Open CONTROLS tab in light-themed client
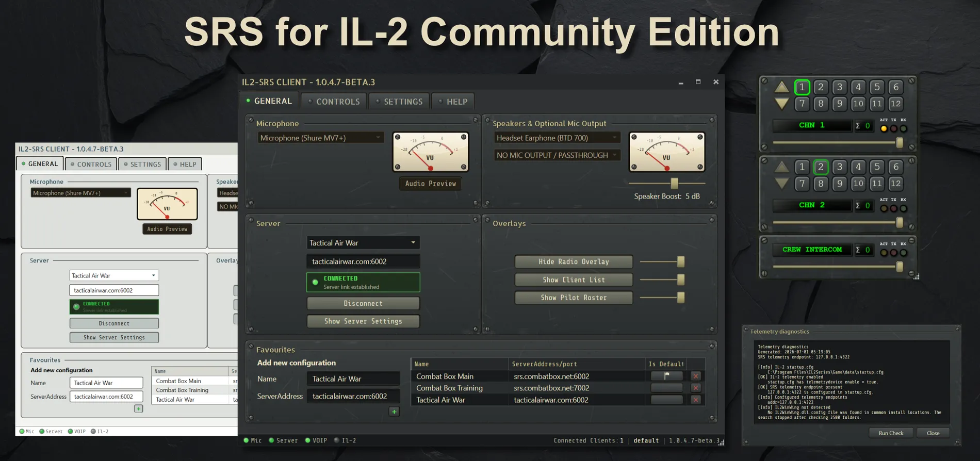 [91, 164]
